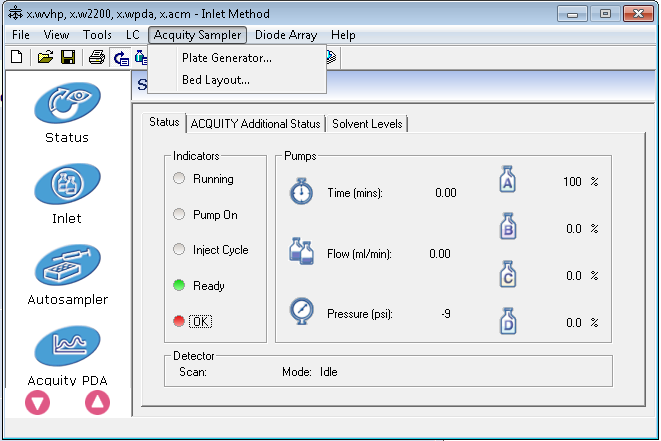Image resolution: width=661 pixels, height=441 pixels.
Task: Click the red OK indicator light
Action: pos(179,321)
